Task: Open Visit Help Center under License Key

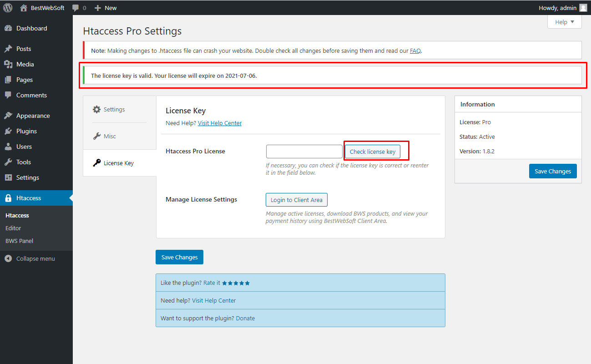Action: click(220, 123)
